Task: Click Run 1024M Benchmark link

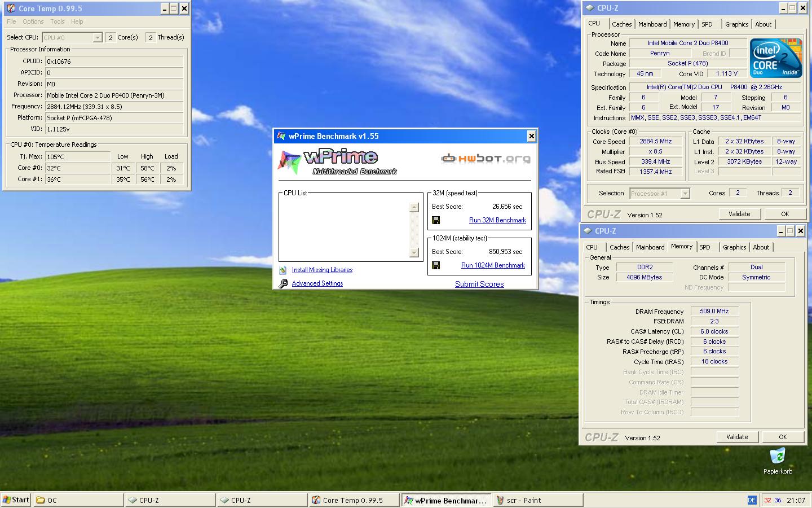Action: click(x=493, y=265)
